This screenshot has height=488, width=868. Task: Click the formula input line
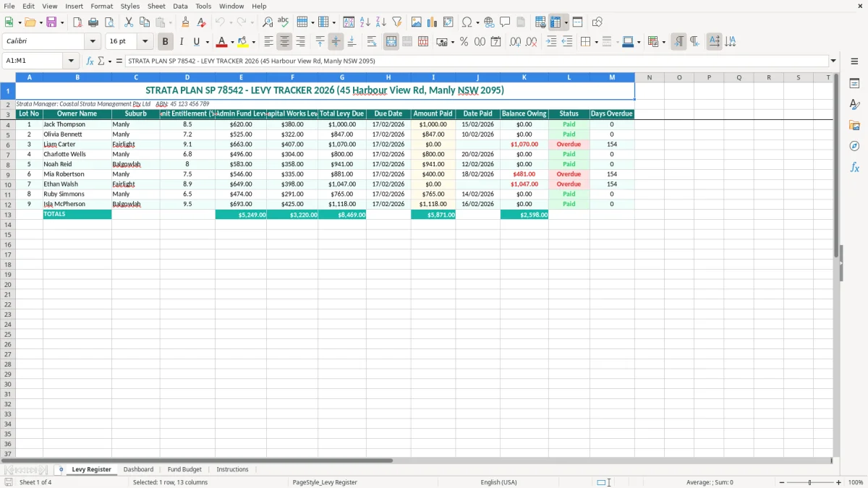pyautogui.click(x=476, y=61)
